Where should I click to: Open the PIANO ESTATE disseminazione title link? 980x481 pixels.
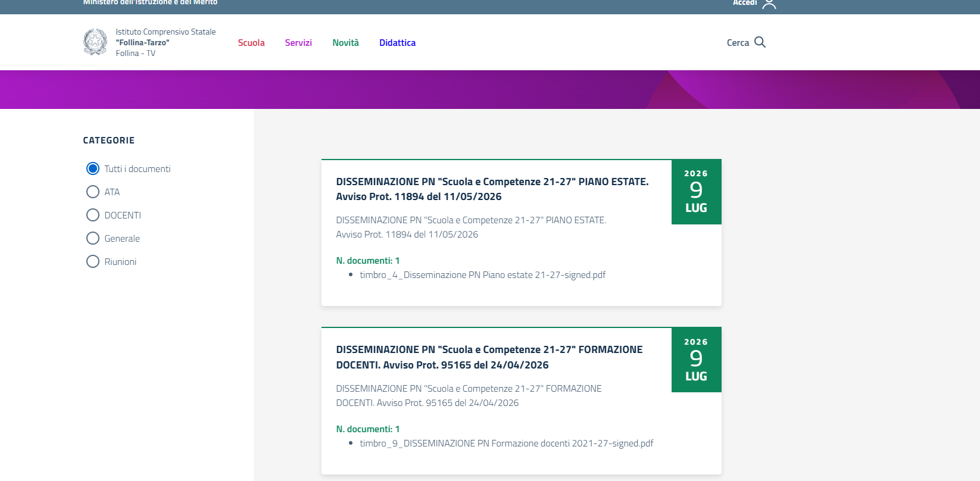coord(492,189)
